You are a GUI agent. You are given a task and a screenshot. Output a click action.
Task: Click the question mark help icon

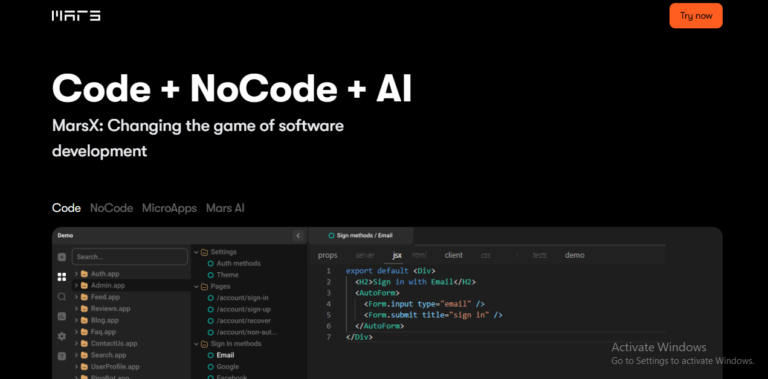62,356
